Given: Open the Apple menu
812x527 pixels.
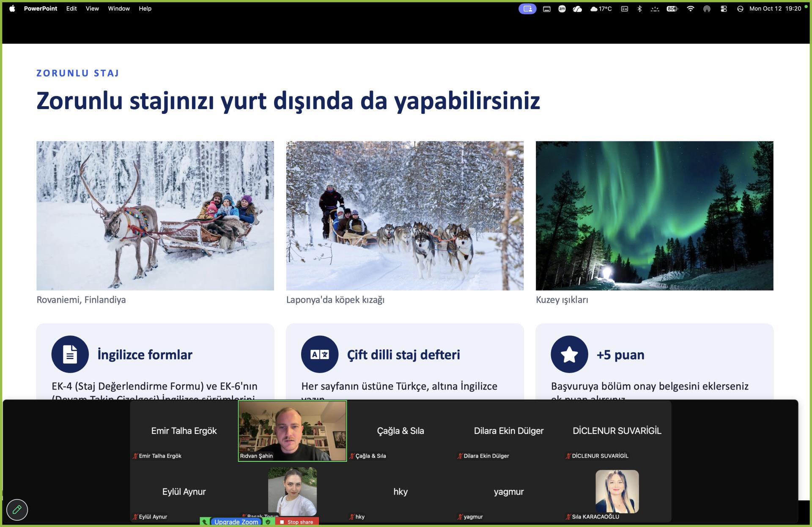Looking at the screenshot, I should pyautogui.click(x=12, y=8).
